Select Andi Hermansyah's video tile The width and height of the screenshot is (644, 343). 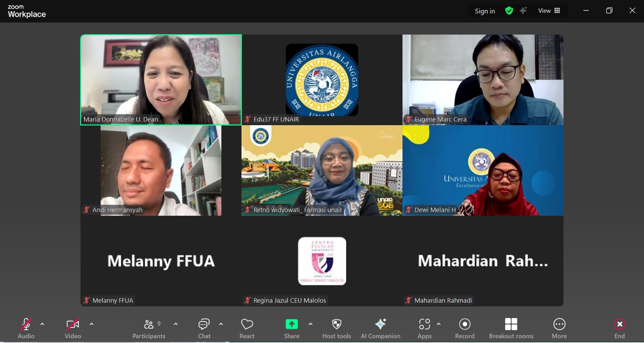point(161,170)
